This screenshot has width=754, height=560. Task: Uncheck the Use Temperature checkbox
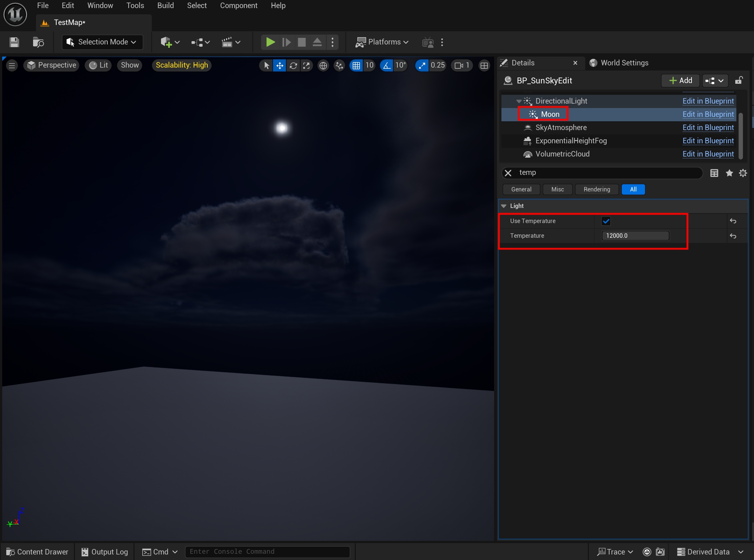606,221
